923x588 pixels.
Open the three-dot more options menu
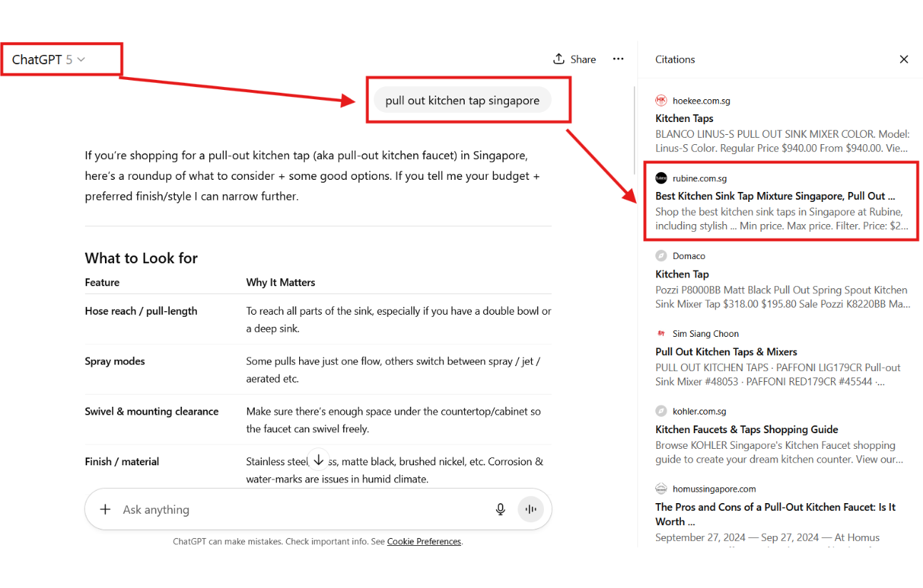[618, 59]
